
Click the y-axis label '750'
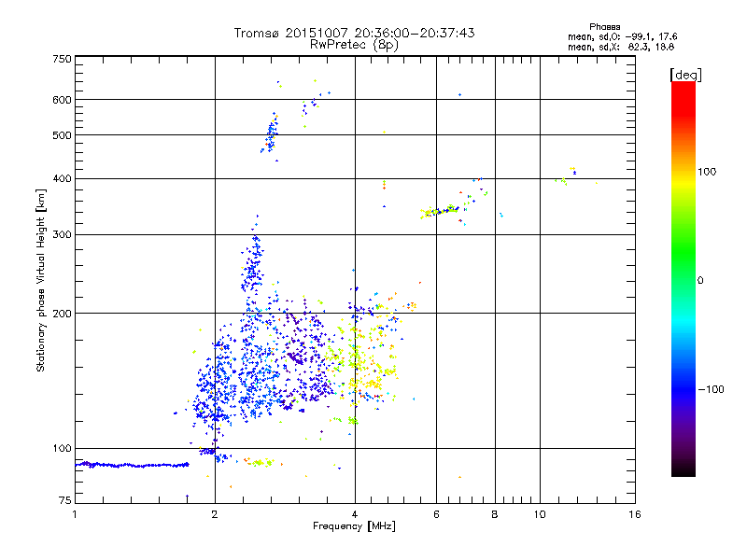click(x=62, y=59)
